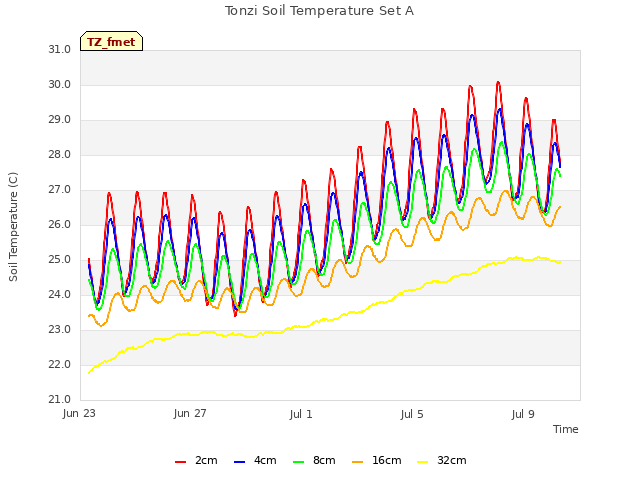Click the Time axis label
The width and height of the screenshot is (640, 480).
click(566, 429)
